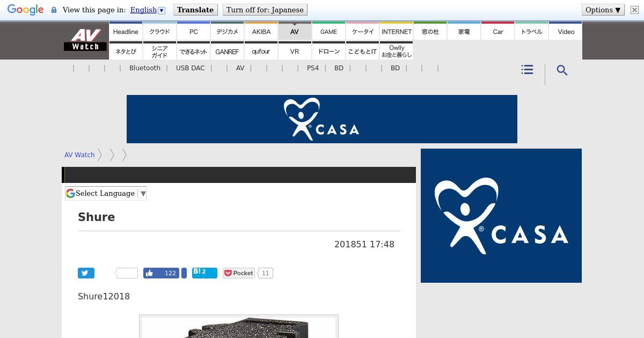Open the ネタとぴ tab

[x=126, y=51]
